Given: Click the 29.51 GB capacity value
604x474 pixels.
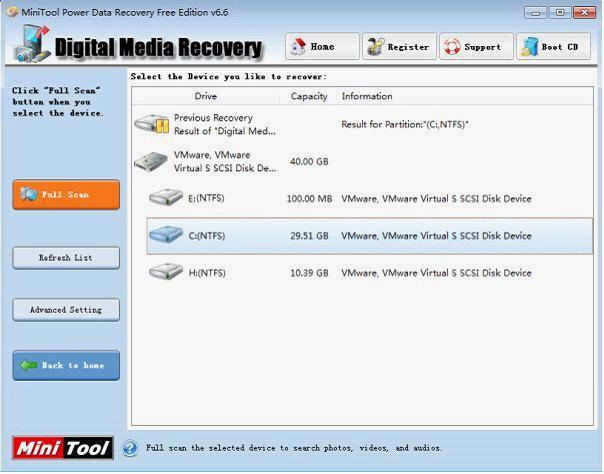Looking at the screenshot, I should pyautogui.click(x=309, y=236).
